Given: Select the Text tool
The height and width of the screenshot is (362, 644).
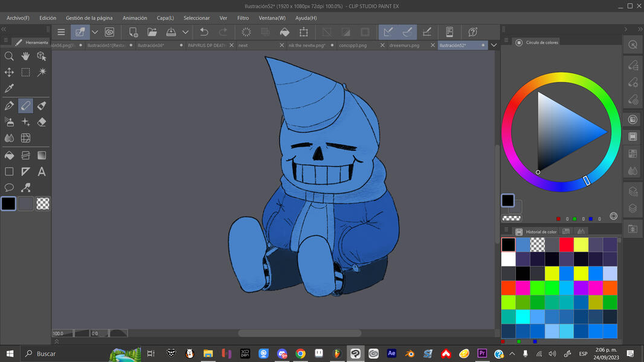Looking at the screenshot, I should point(42,172).
